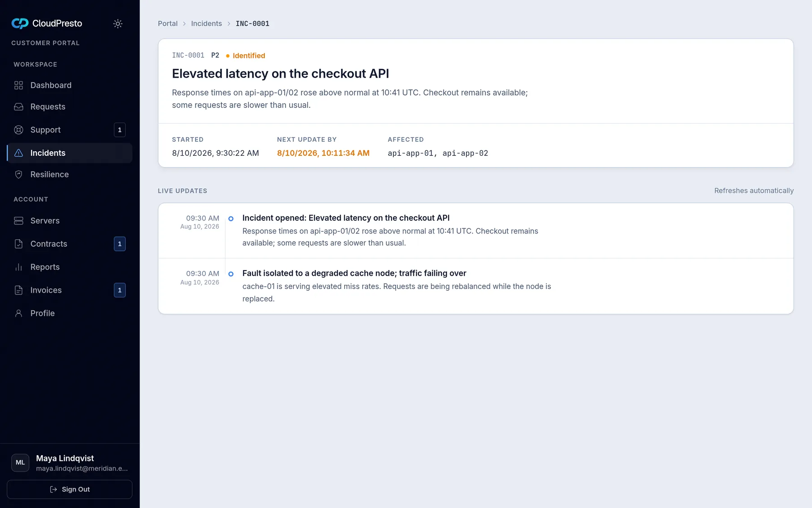Click the Sign Out button
812x508 pixels.
[x=69, y=489]
